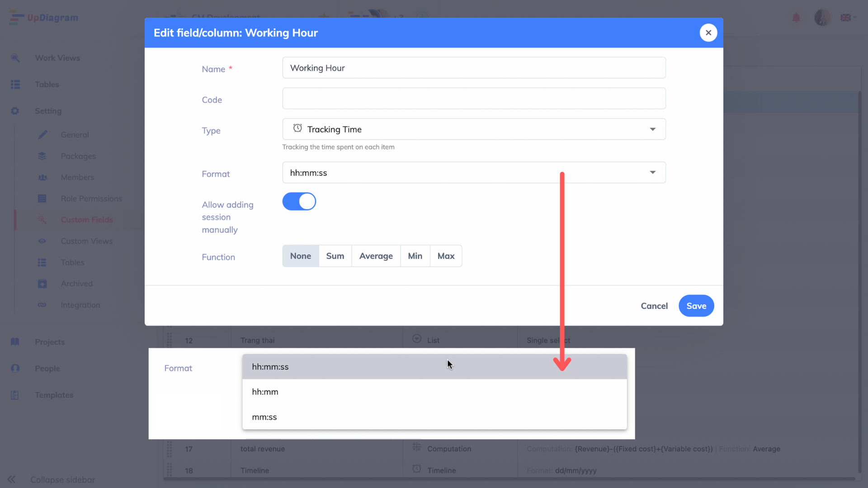Click the Role Permissions icon
This screenshot has width=868, height=488.
42,198
